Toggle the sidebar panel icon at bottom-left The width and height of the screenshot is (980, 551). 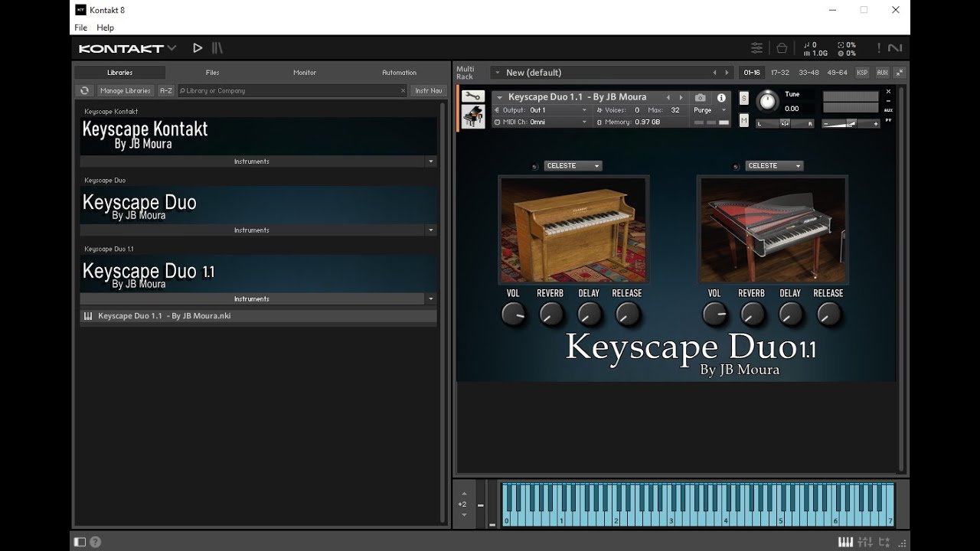point(80,542)
